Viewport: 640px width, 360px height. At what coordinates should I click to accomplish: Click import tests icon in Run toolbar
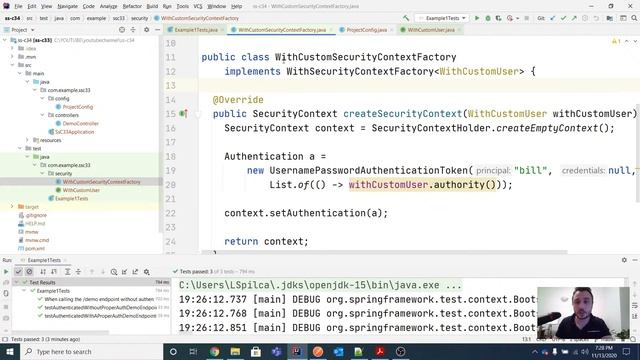(x=124, y=271)
